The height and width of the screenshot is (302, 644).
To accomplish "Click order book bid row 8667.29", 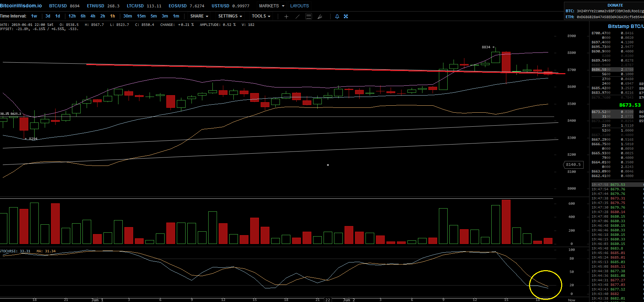I will pos(613,140).
